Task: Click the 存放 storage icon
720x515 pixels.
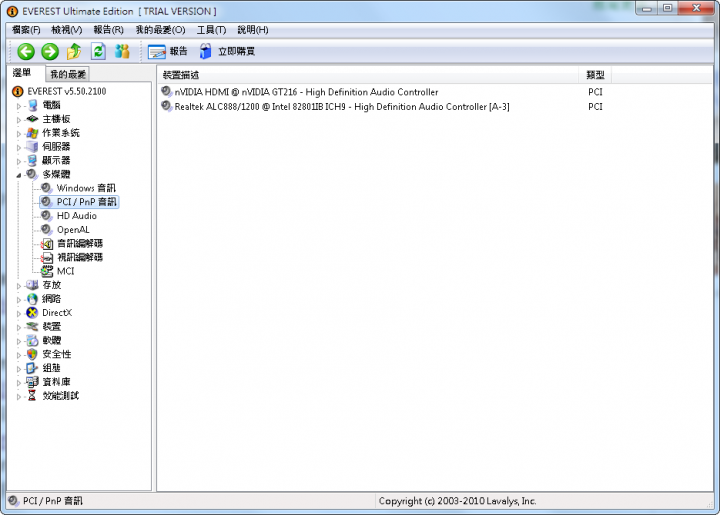Action: (x=32, y=285)
